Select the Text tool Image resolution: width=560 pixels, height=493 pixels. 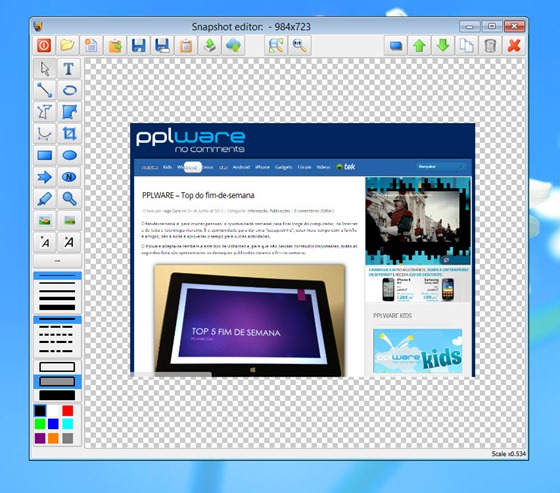(x=69, y=69)
